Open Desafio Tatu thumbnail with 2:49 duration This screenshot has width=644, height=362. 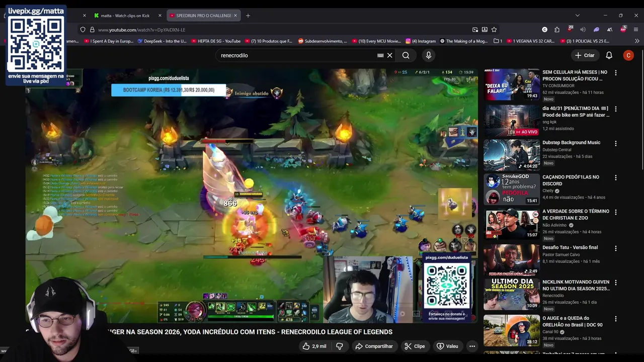[511, 260]
